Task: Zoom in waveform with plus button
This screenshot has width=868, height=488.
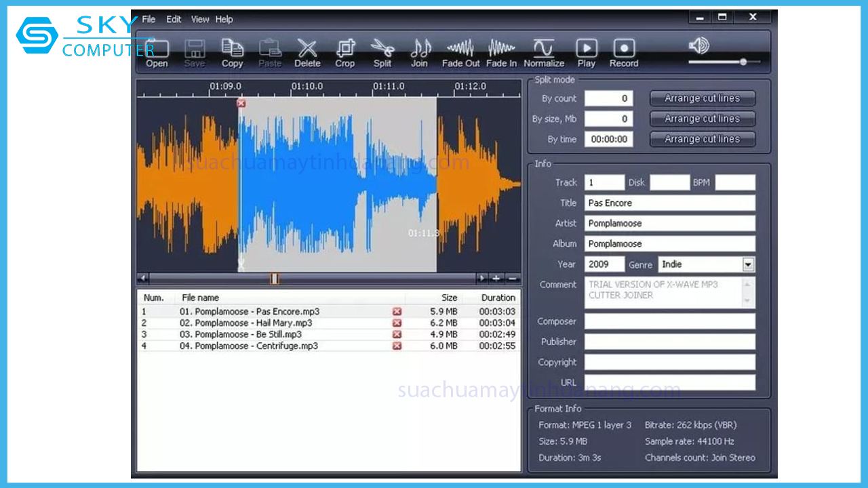Action: pos(496,279)
